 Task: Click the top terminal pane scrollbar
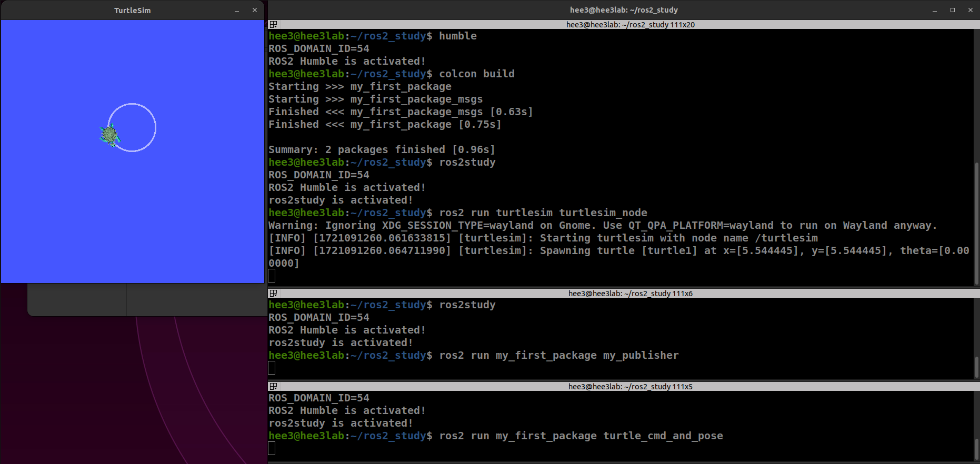[x=977, y=224]
